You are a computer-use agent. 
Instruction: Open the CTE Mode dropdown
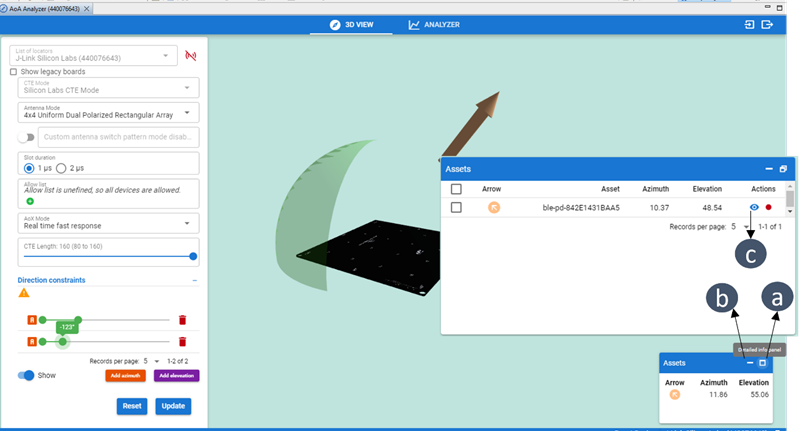tap(108, 88)
